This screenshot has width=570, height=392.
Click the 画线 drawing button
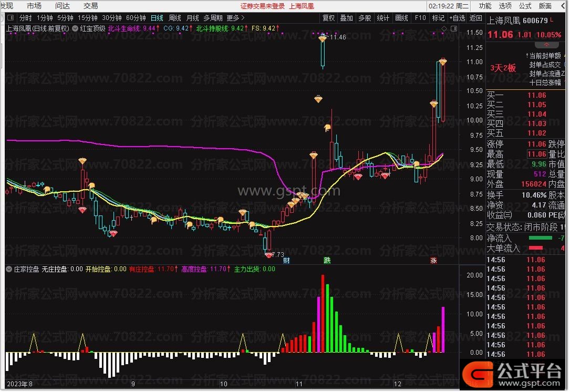(x=402, y=18)
